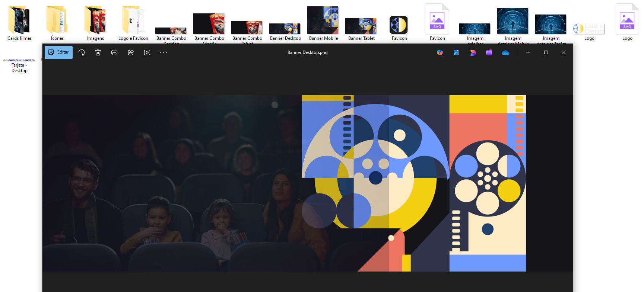Click the Editar button in Photos
Screen dimensions: 644x292
(58, 52)
